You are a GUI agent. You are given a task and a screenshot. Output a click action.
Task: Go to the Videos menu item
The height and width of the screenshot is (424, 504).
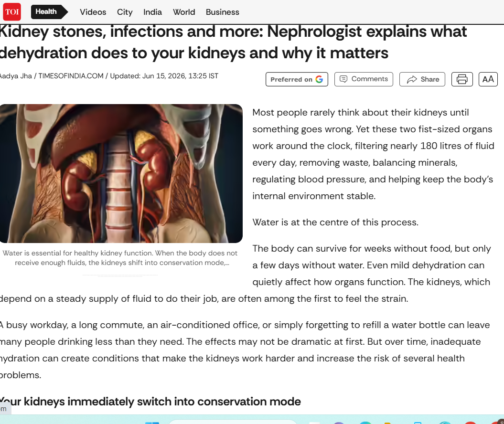[93, 12]
